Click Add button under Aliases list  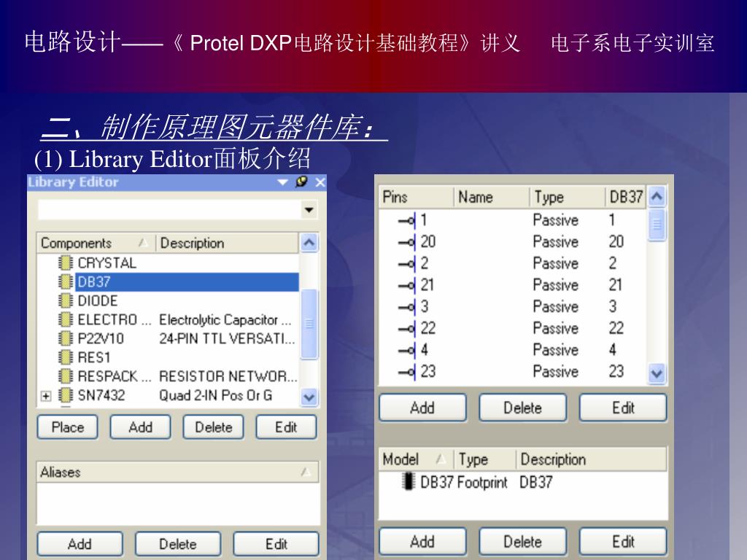click(80, 544)
